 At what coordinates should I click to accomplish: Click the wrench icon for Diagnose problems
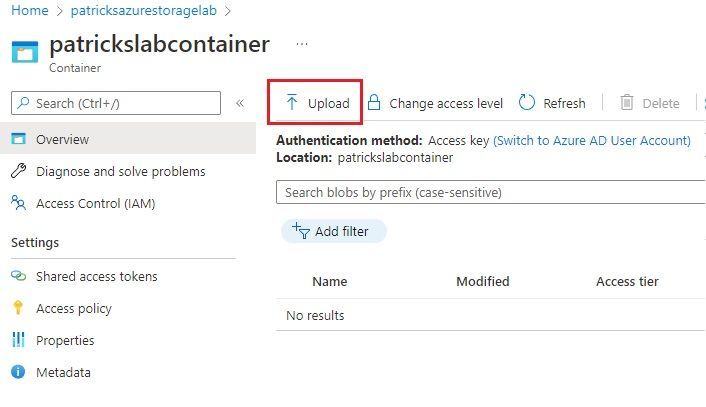tap(18, 171)
